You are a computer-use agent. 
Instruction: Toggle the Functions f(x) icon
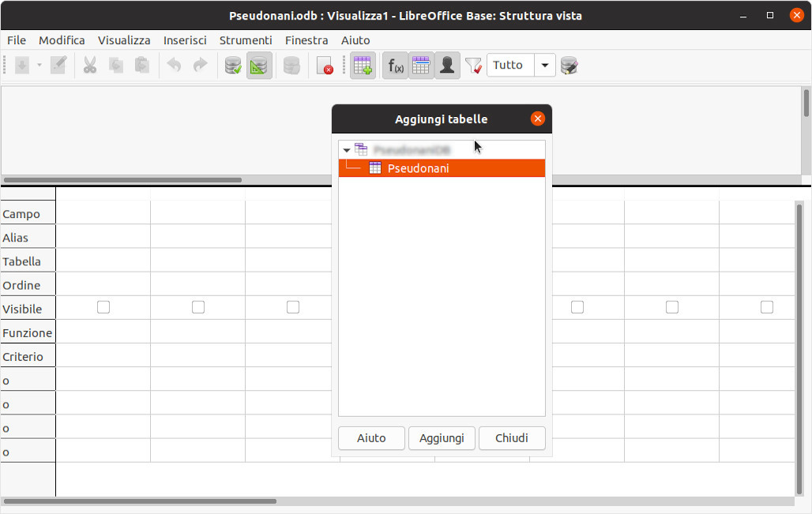click(x=396, y=66)
